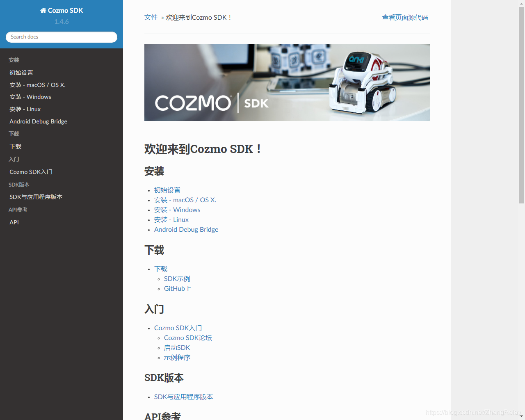Follow the 初始设置 link in content
This screenshot has height=420, width=525.
pos(167,190)
